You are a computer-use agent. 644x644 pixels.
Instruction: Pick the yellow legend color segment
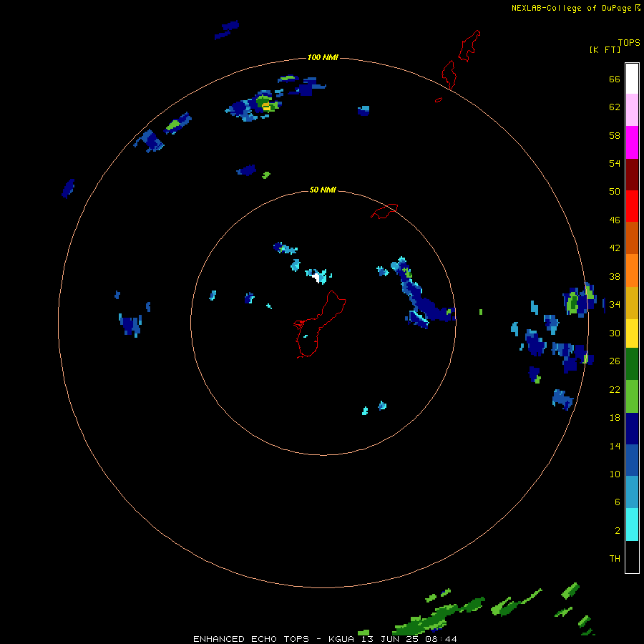point(632,333)
